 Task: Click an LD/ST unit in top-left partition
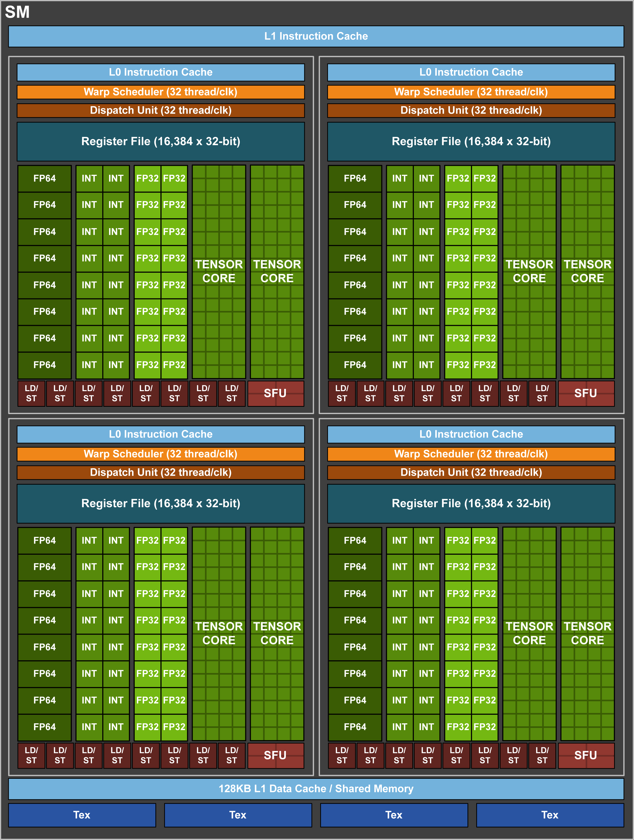(31, 394)
